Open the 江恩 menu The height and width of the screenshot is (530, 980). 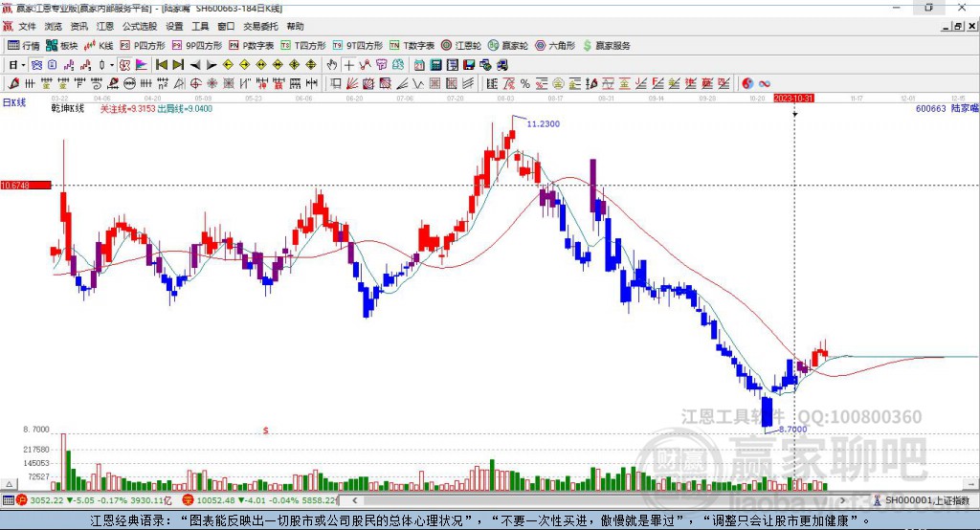105,26
